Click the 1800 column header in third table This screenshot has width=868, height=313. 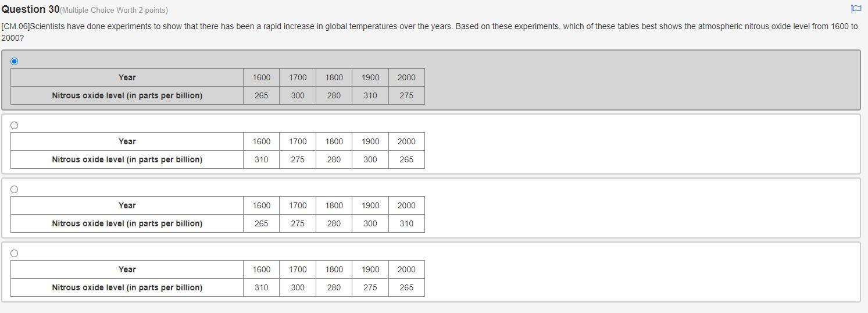334,205
